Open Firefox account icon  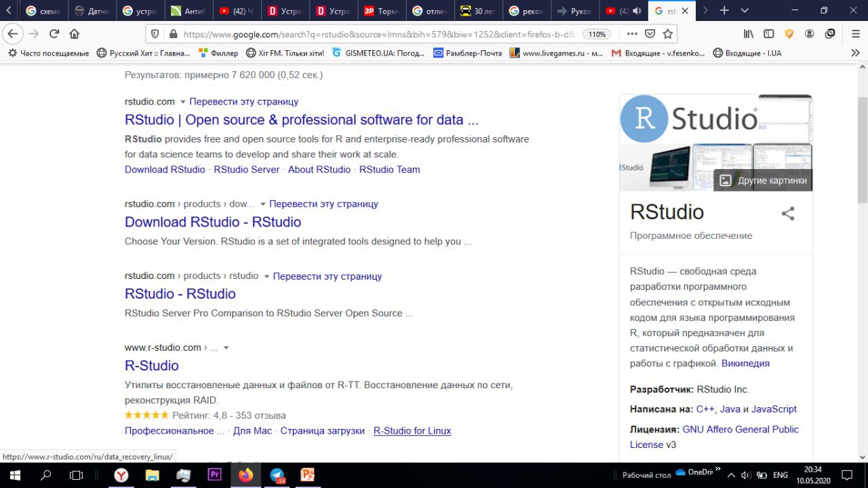tap(810, 34)
